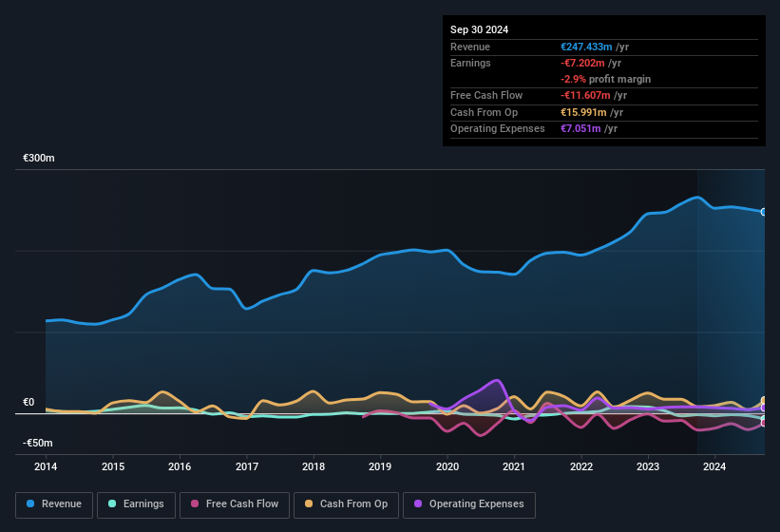Click the -€50m y-axis label
This screenshot has height=532, width=780.
click(38, 444)
